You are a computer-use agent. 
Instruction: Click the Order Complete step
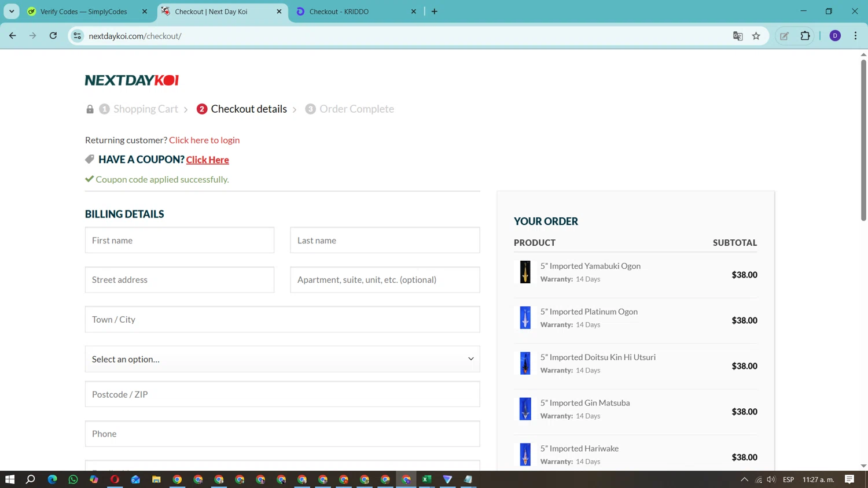(x=356, y=109)
